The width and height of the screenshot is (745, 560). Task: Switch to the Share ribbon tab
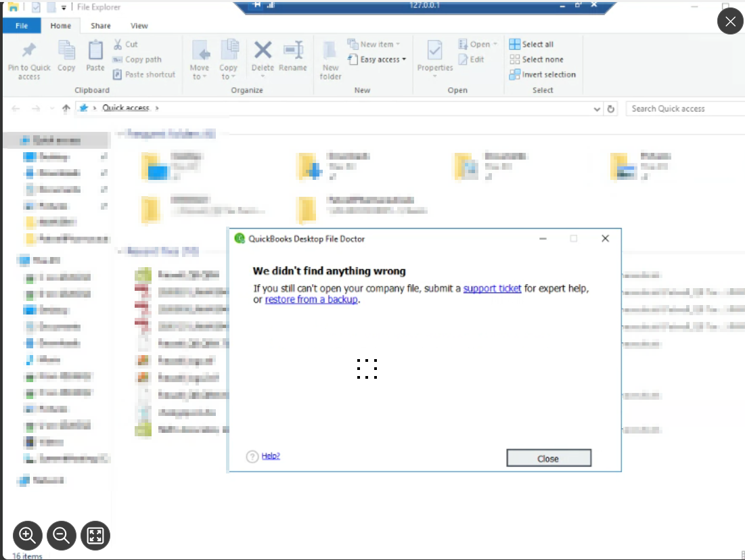(101, 26)
